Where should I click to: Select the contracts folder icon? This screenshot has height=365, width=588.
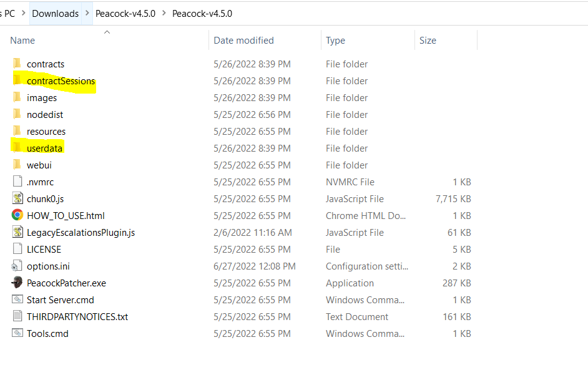(17, 64)
